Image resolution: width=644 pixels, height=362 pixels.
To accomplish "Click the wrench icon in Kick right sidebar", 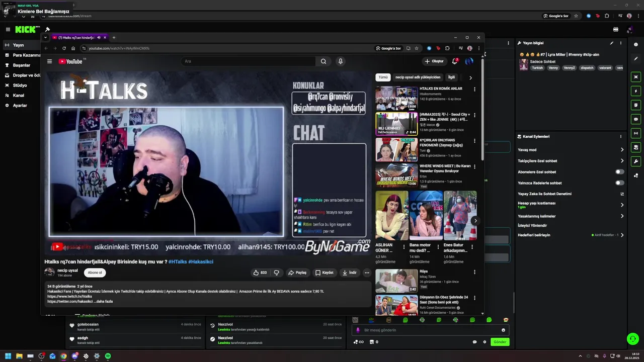I will (x=636, y=161).
